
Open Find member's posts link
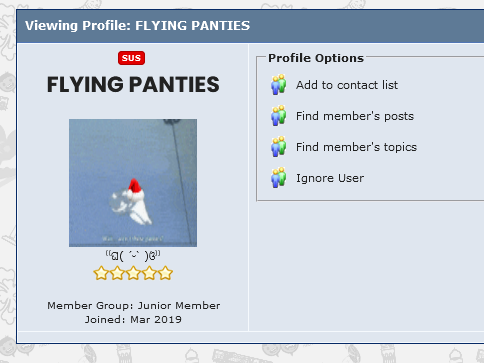(x=355, y=116)
